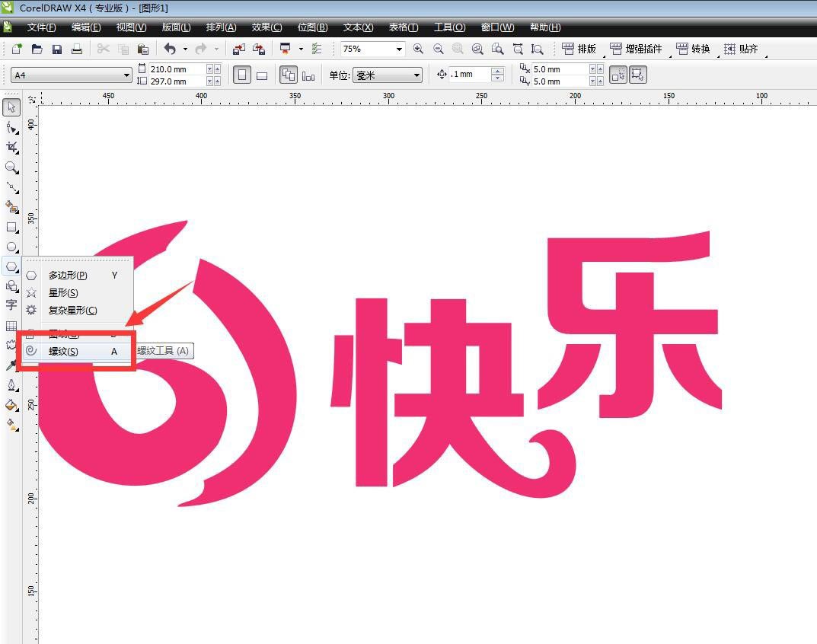Activate the Zoom tool
The image size is (817, 644).
point(11,167)
